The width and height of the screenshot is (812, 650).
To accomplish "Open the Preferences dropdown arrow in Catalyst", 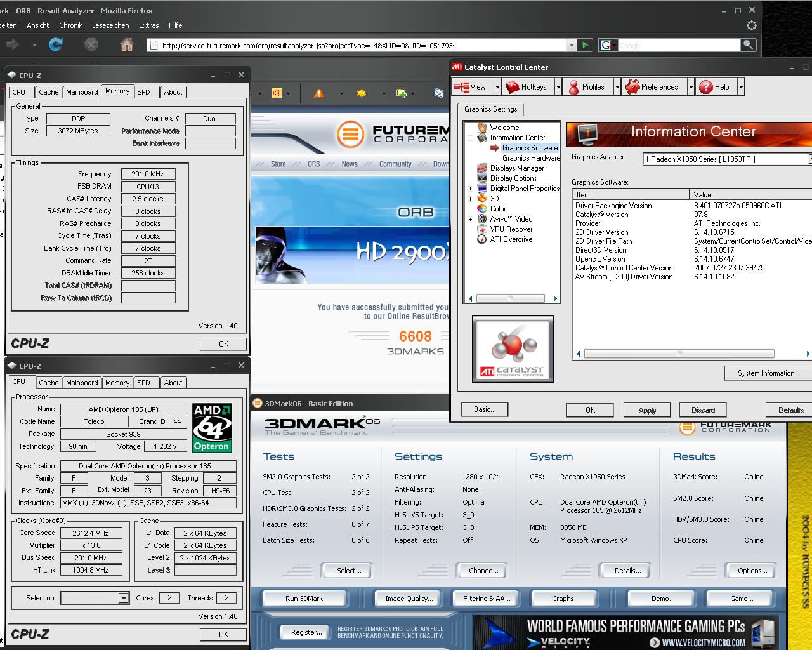I will 691,87.
